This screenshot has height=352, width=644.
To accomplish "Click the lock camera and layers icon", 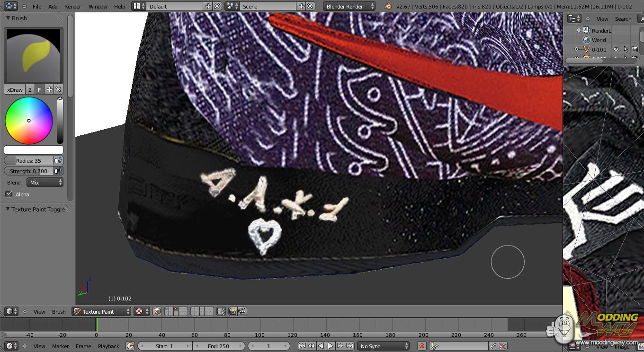I will pos(221,311).
